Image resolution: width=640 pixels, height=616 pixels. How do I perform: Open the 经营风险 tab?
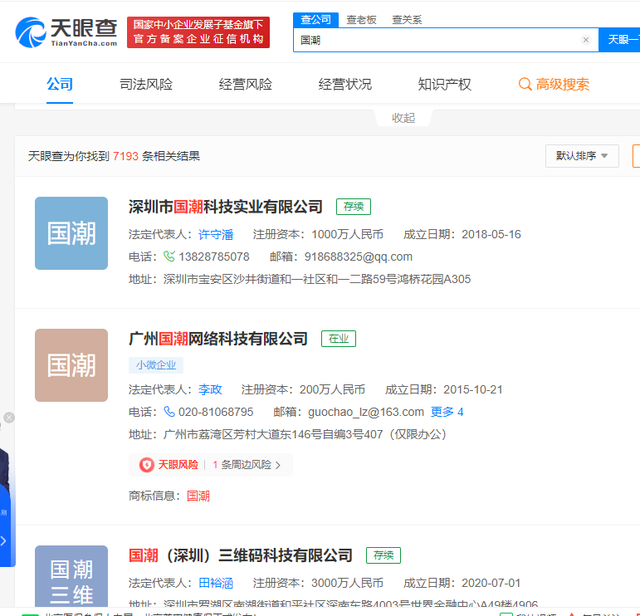click(x=245, y=85)
